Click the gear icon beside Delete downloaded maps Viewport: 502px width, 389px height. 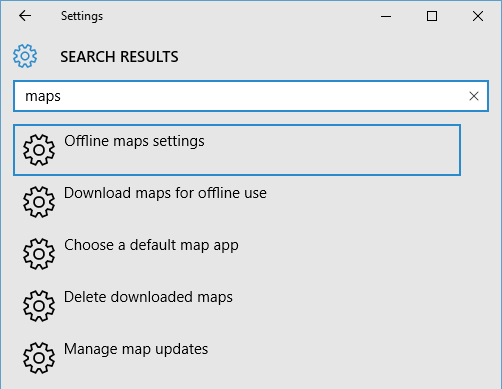pyautogui.click(x=39, y=306)
